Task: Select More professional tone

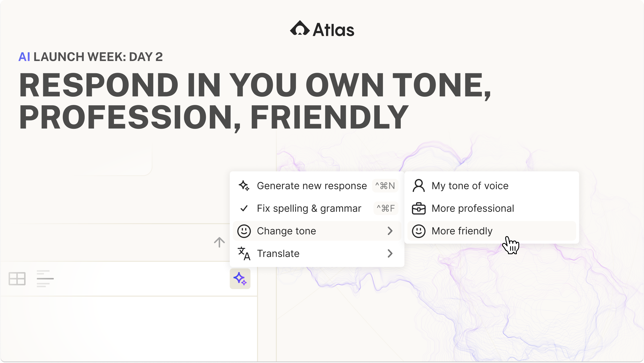Action: click(x=492, y=208)
